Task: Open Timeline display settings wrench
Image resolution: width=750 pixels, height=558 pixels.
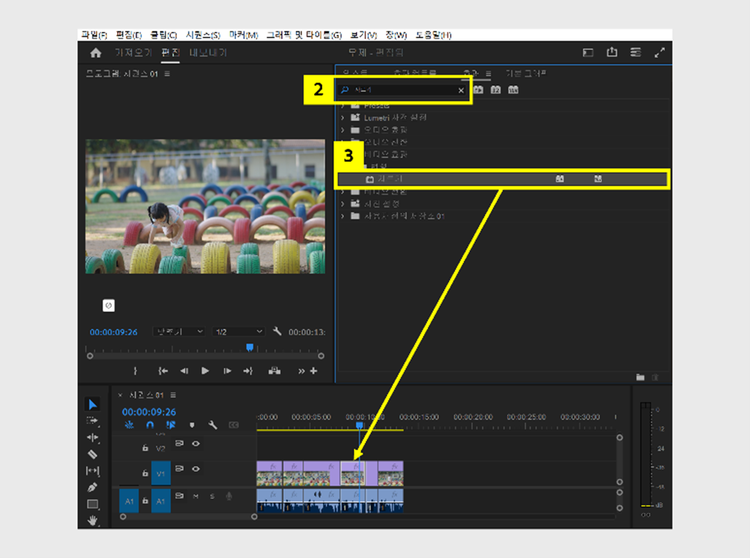Action: tap(212, 425)
